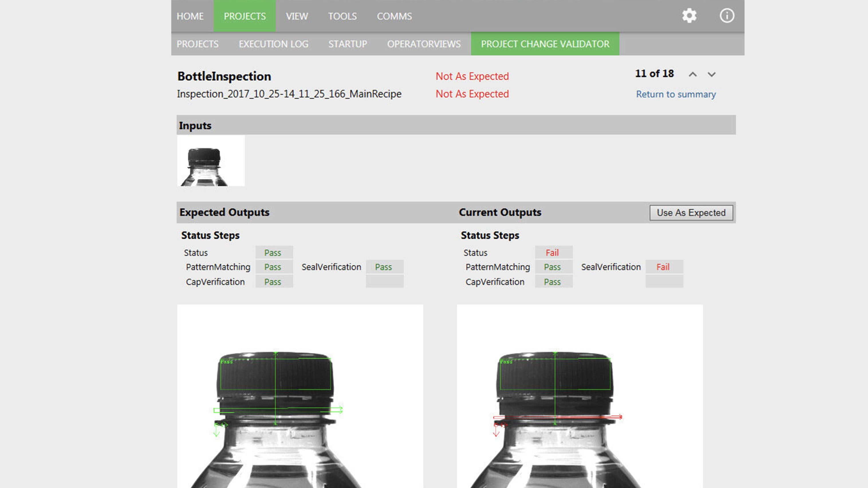The width and height of the screenshot is (868, 488).
Task: Open the COMMS menu
Action: click(x=394, y=16)
